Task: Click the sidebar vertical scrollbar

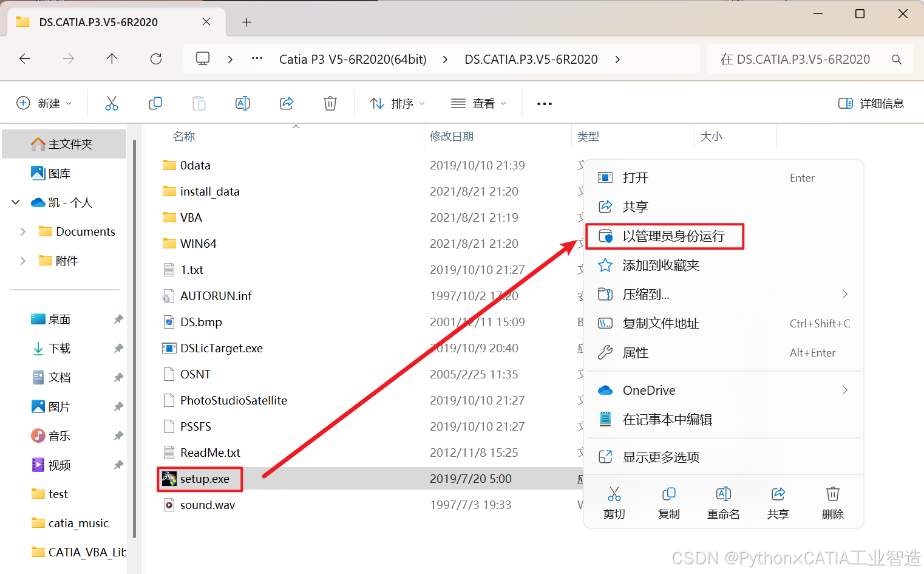Action: [134, 340]
